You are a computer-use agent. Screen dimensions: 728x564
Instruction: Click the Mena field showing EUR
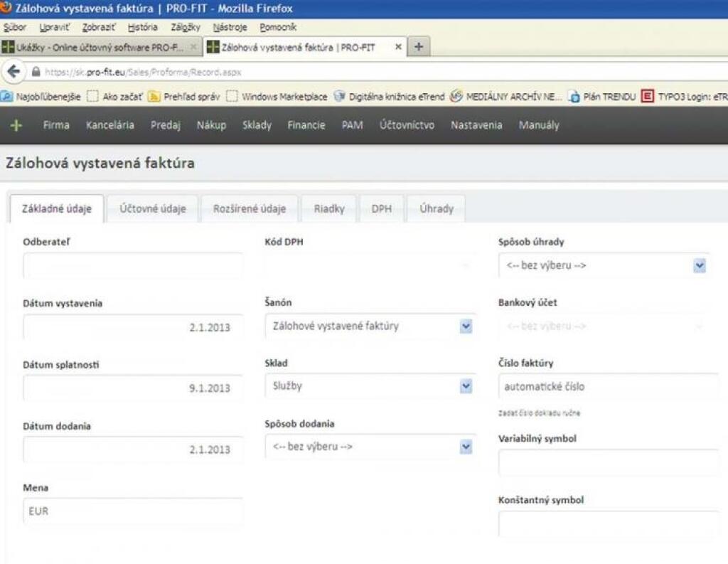pos(133,511)
